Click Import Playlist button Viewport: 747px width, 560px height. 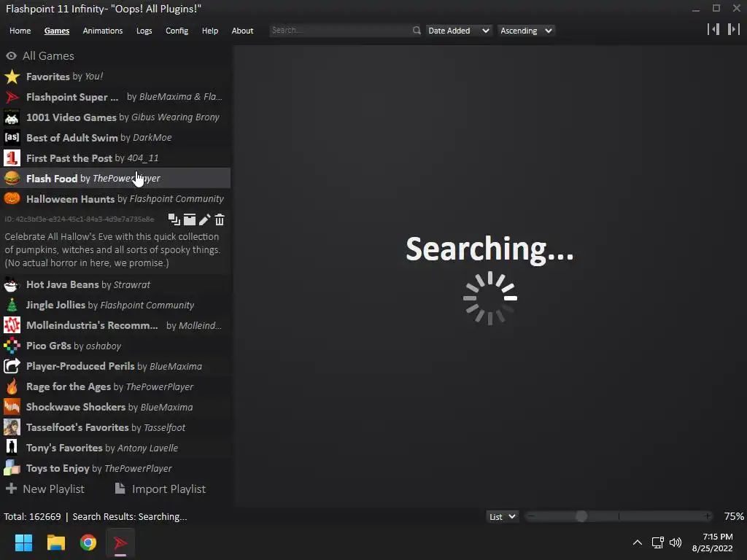(x=160, y=489)
